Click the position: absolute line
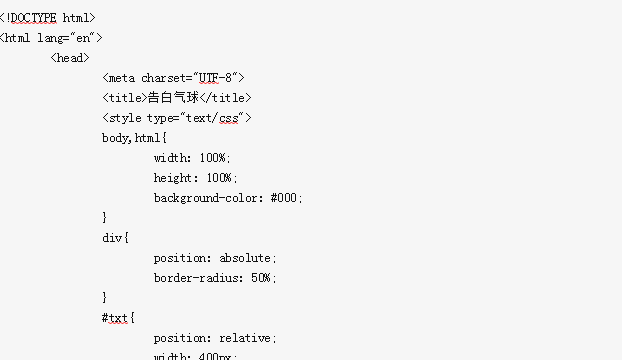 coord(215,258)
